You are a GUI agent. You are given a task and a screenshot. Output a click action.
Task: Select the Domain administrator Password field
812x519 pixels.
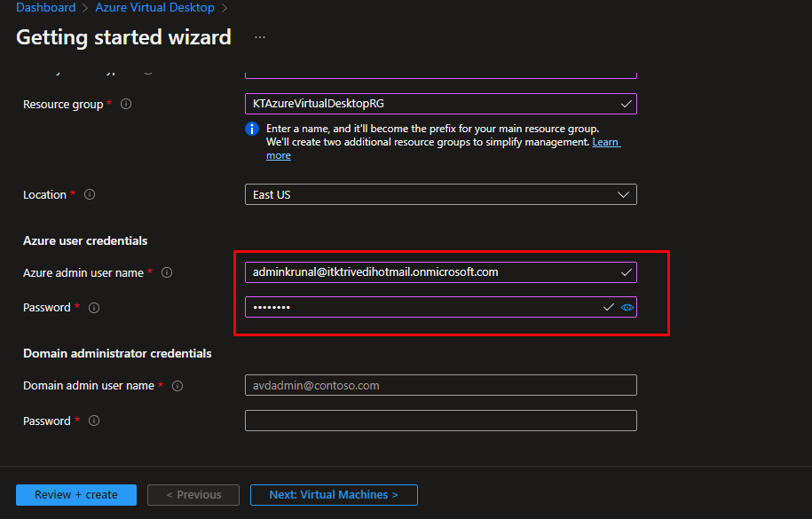[440, 421]
